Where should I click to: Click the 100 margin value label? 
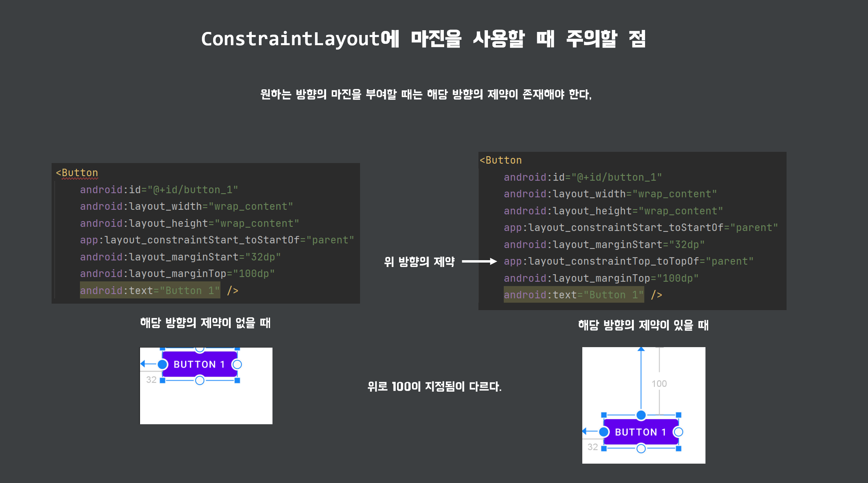pyautogui.click(x=659, y=383)
